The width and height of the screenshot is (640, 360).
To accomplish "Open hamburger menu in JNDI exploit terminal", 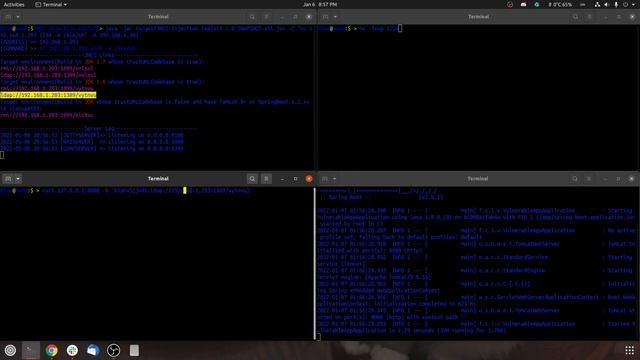I will 266,17.
